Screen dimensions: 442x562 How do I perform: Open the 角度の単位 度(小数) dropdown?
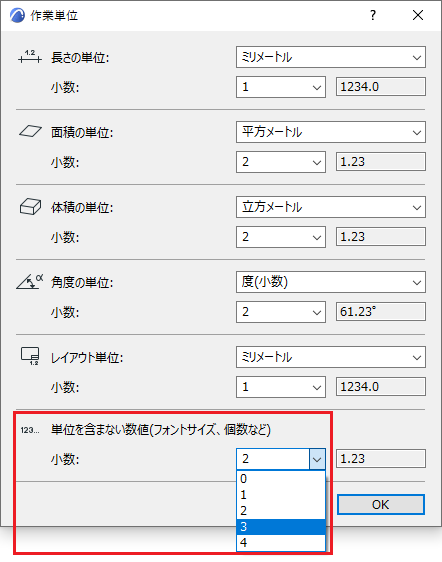[x=331, y=282]
